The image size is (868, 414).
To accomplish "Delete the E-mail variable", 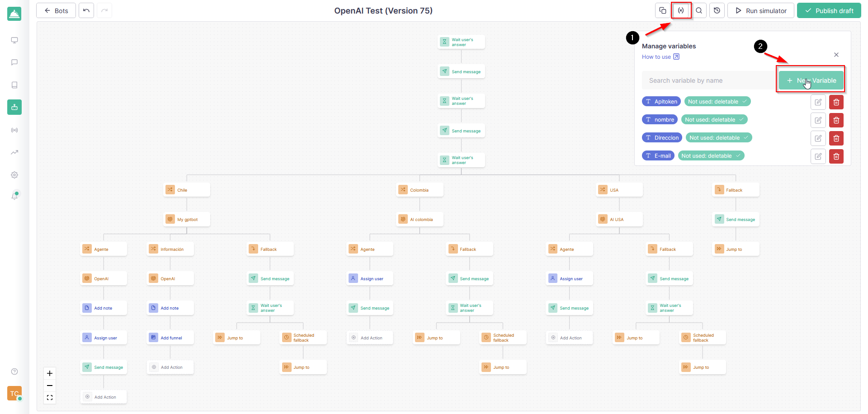I will (x=836, y=156).
